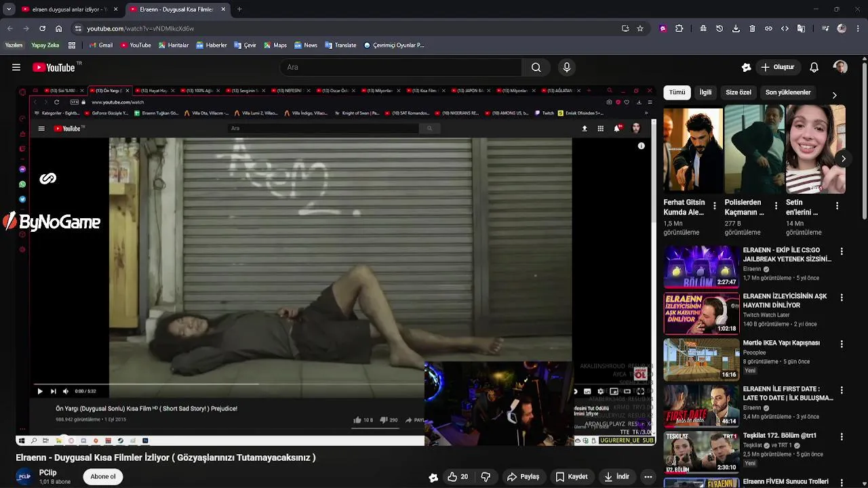Open the Yapay Zeka bookmark folder
This screenshot has height=488, width=868.
[x=45, y=45]
